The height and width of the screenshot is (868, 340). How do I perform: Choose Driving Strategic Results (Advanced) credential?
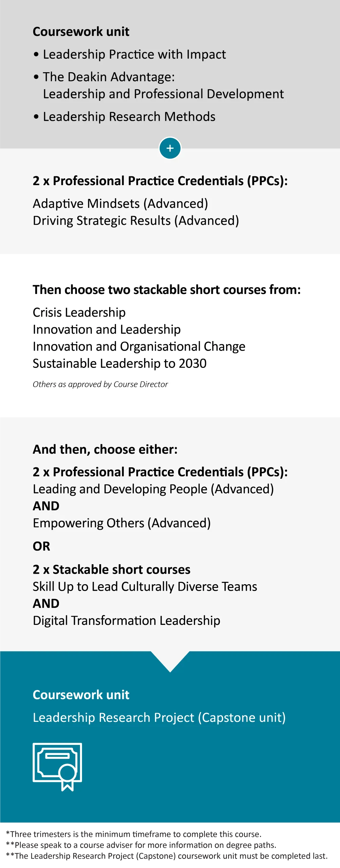click(136, 221)
